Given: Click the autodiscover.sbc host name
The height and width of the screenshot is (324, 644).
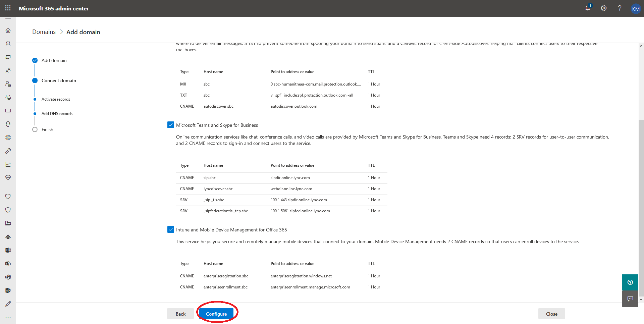Looking at the screenshot, I should click(218, 106).
